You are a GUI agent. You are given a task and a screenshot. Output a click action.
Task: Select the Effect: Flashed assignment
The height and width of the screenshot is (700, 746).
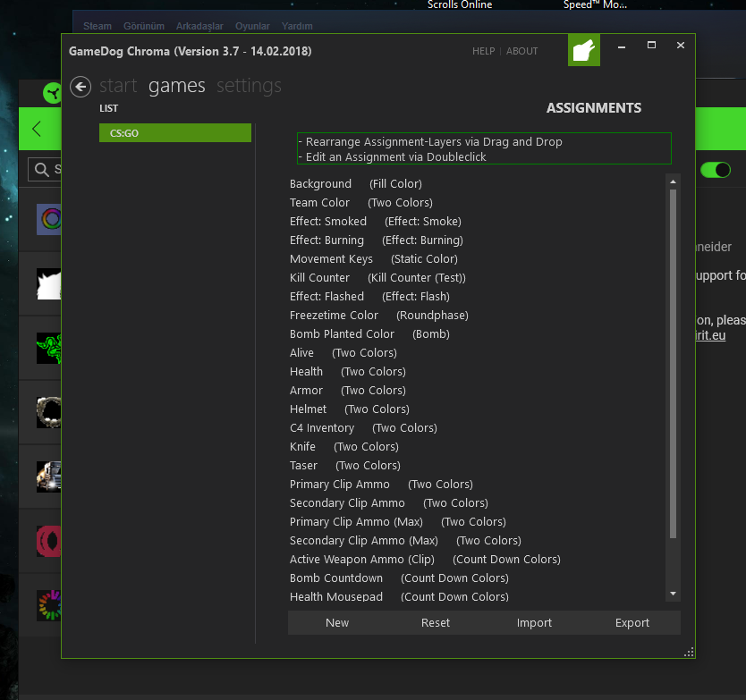[x=369, y=296]
